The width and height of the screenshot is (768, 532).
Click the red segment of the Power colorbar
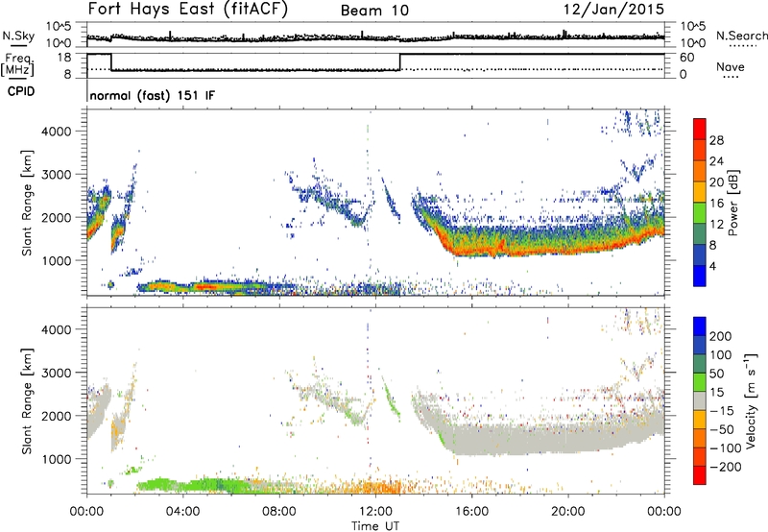tap(700, 130)
